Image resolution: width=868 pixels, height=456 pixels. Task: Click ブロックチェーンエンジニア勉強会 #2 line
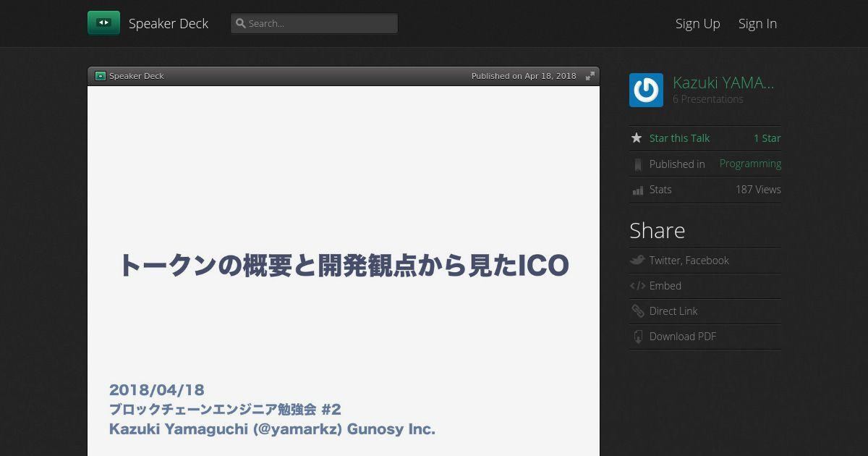[x=225, y=410]
